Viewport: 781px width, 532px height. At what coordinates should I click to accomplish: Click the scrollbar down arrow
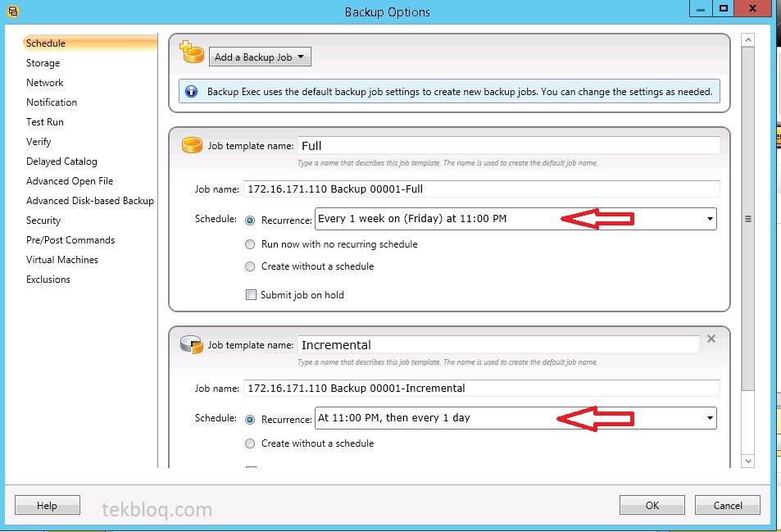click(747, 462)
